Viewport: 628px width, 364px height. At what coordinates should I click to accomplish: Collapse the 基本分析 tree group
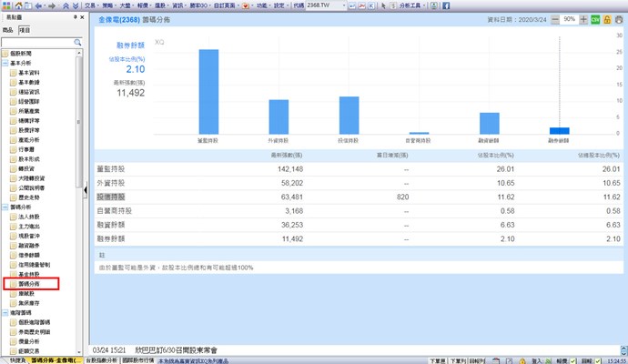(5, 63)
